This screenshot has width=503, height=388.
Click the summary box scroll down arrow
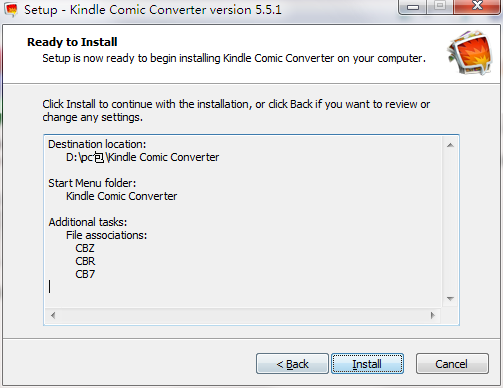[450, 298]
